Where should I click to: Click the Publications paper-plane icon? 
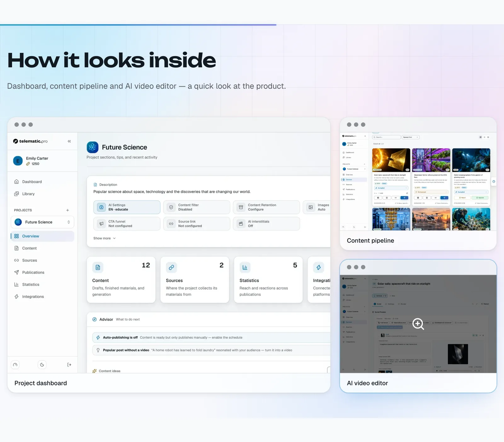(17, 272)
